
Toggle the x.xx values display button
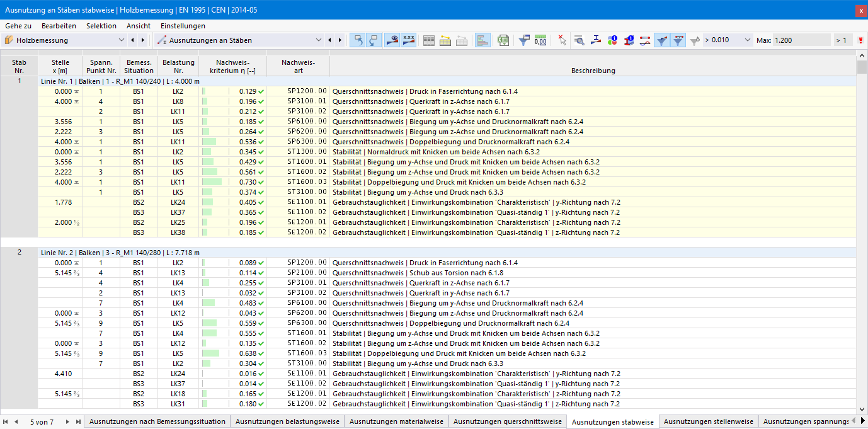coord(409,40)
